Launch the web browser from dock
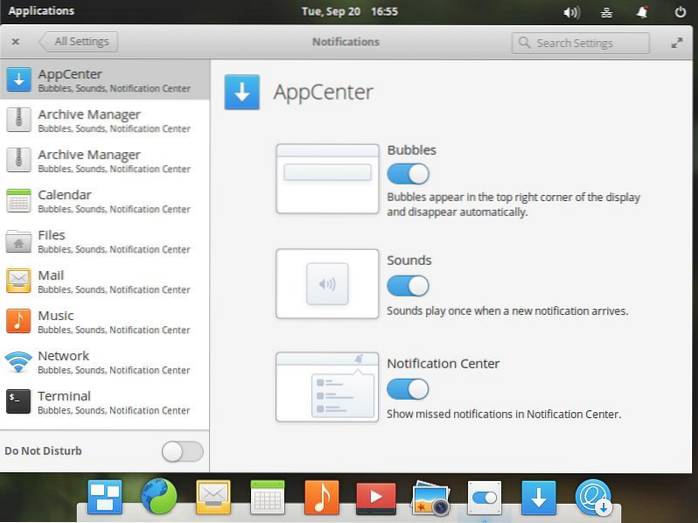This screenshot has height=523, width=698. (x=158, y=496)
